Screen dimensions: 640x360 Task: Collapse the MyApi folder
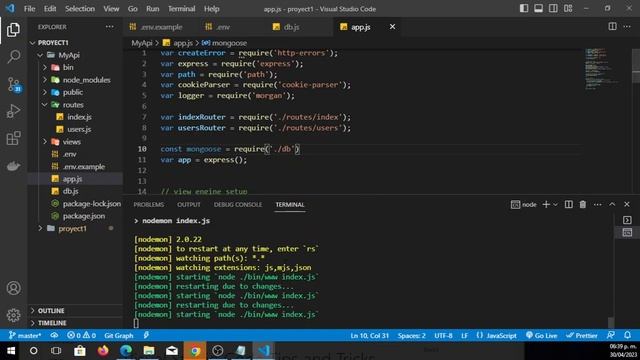point(40,55)
